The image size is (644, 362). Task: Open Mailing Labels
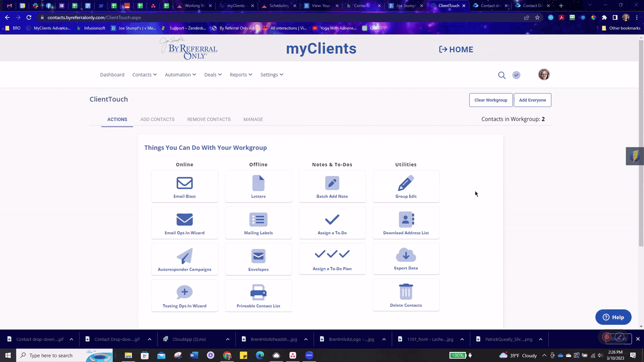tap(258, 223)
